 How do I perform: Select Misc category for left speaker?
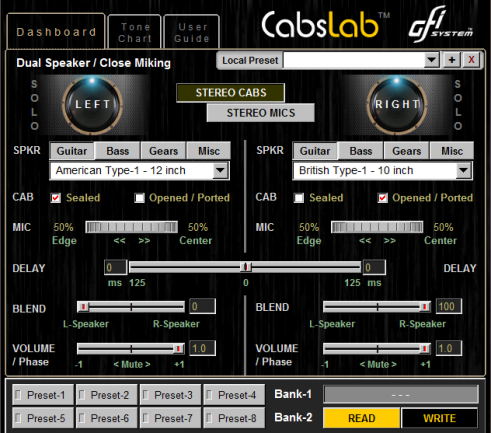209,151
